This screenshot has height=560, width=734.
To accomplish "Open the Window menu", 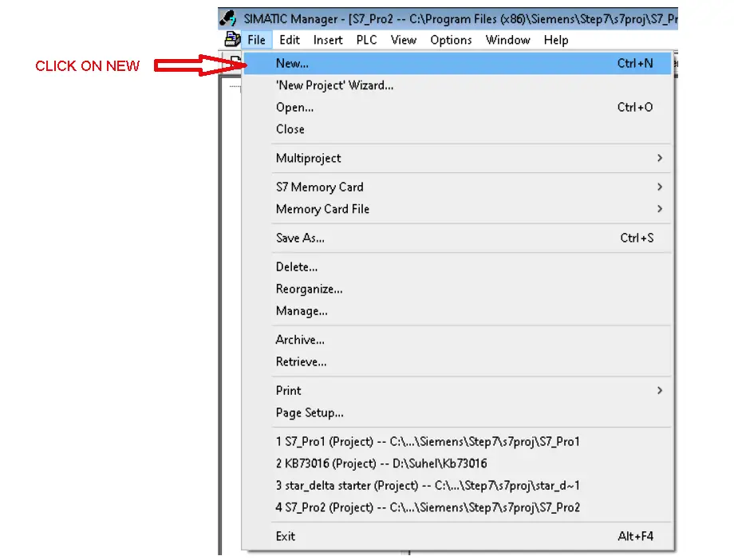I will pyautogui.click(x=508, y=40).
